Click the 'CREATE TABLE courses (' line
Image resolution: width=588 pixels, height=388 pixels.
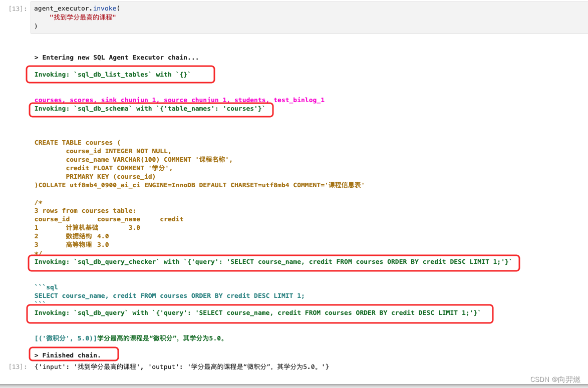(78, 143)
